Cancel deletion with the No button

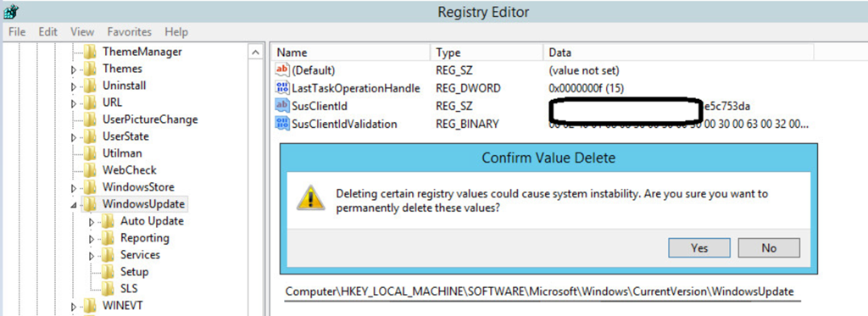(x=769, y=248)
